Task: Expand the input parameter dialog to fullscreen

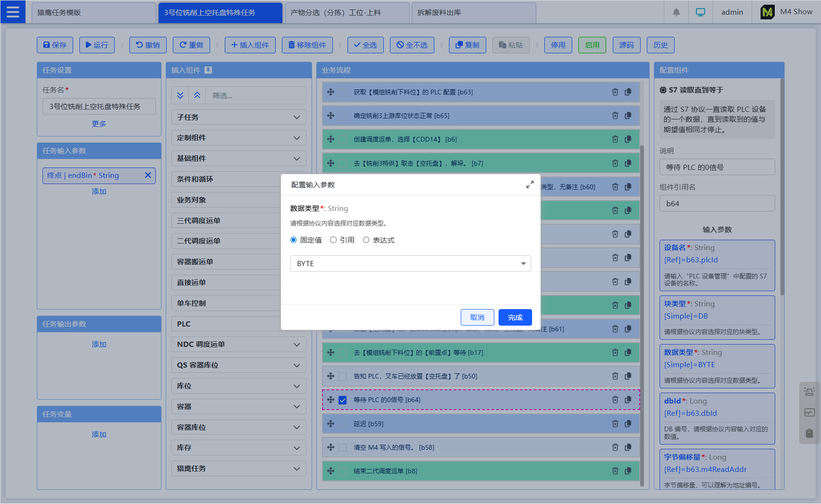Action: point(530,185)
